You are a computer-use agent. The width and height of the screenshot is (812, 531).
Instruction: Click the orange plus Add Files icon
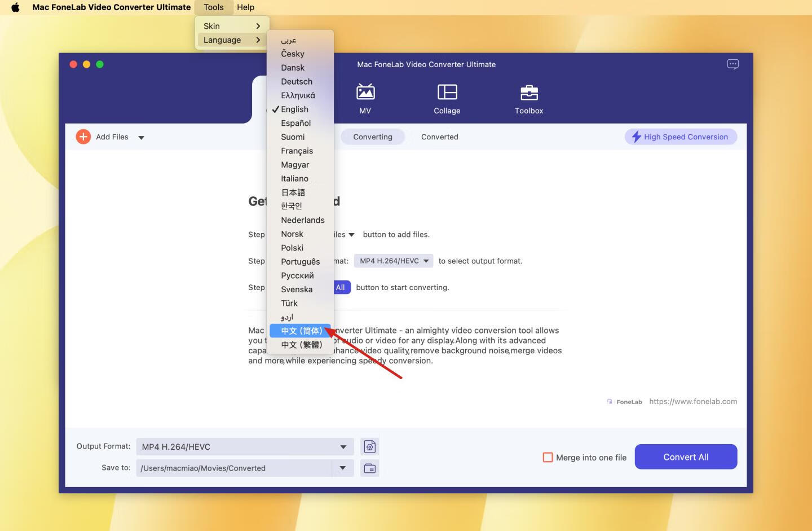coord(83,137)
